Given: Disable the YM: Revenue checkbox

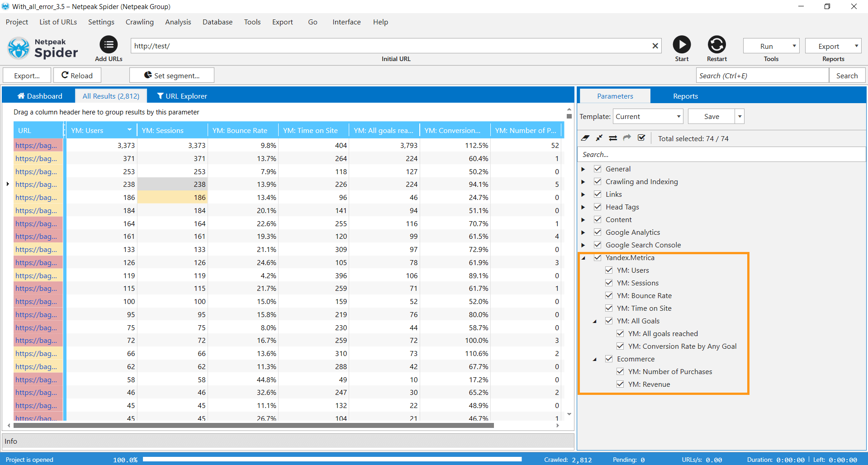Looking at the screenshot, I should point(620,384).
